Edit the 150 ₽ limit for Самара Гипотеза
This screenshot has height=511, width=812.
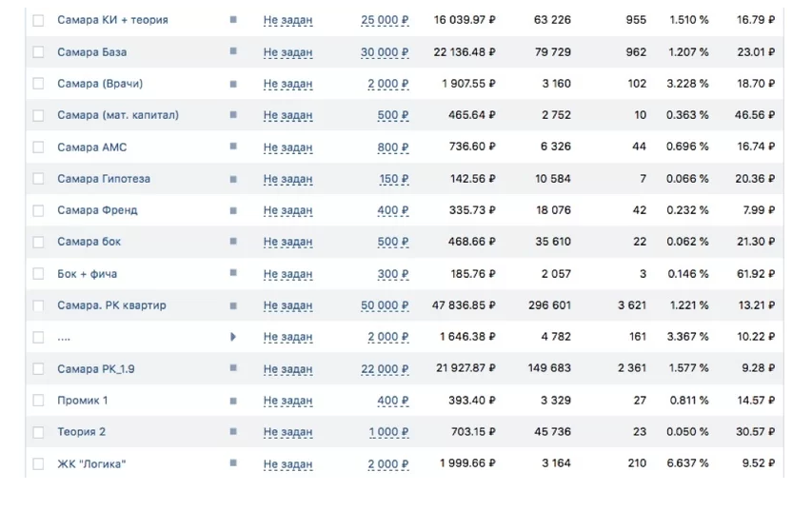pyautogui.click(x=393, y=179)
